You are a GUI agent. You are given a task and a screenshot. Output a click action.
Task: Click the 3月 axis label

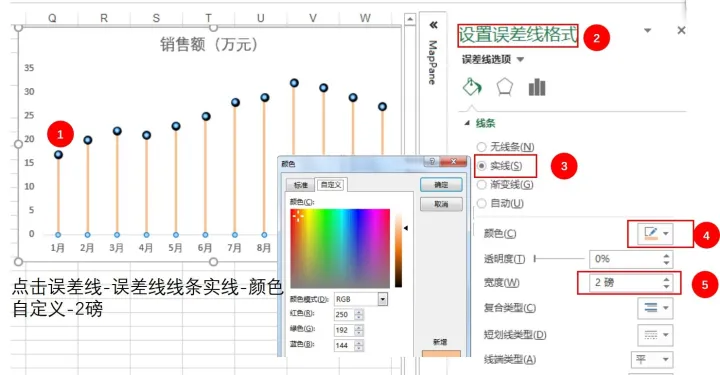point(117,248)
